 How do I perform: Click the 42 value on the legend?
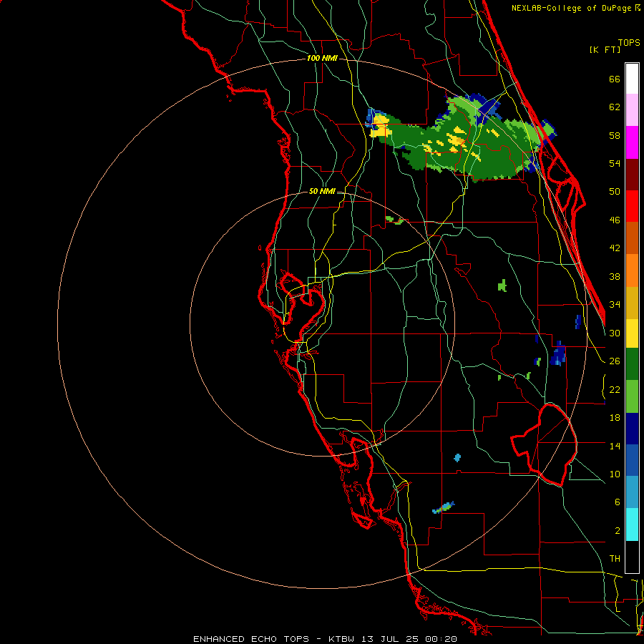click(615, 248)
